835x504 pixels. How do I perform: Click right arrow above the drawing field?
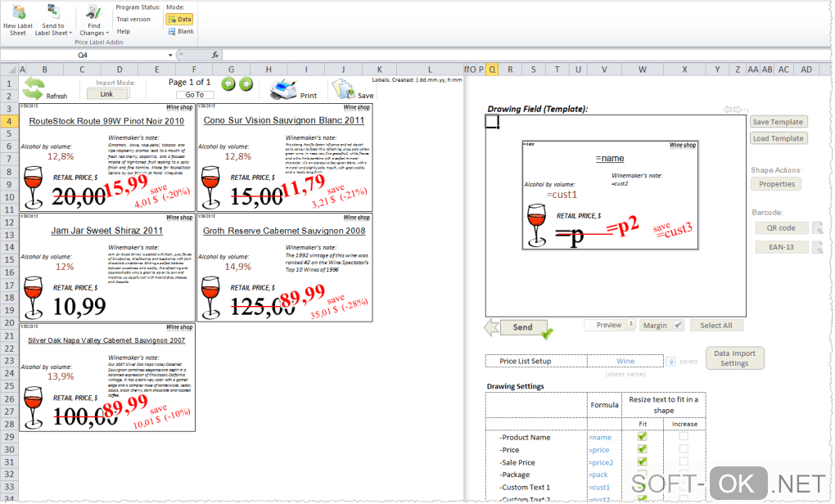(738, 109)
